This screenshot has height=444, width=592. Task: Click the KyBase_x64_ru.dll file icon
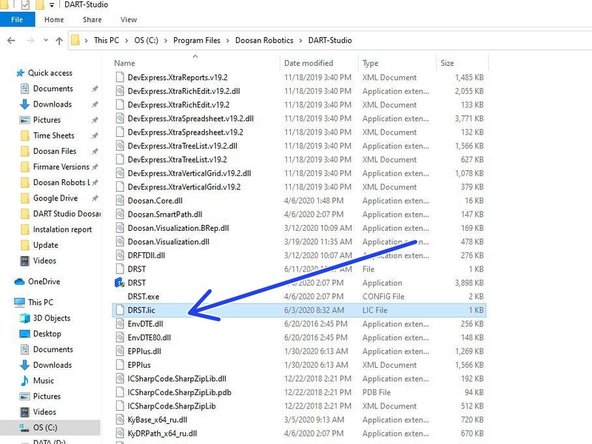click(x=120, y=419)
